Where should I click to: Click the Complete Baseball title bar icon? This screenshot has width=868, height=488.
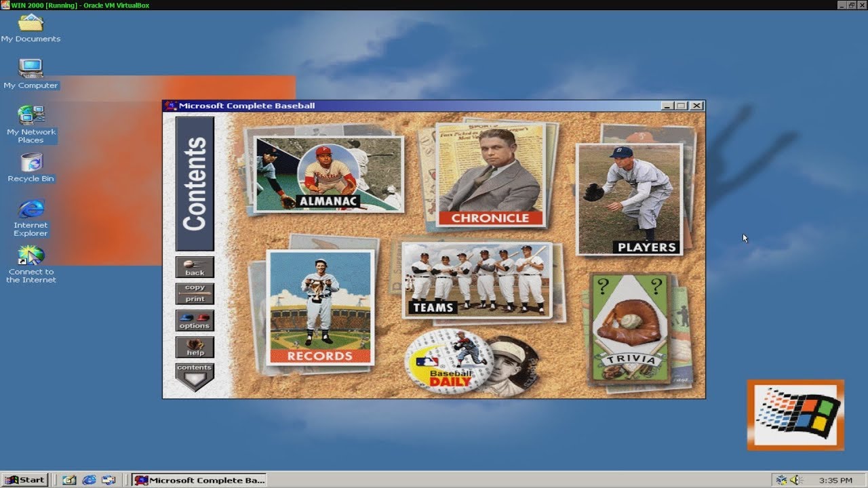[171, 106]
